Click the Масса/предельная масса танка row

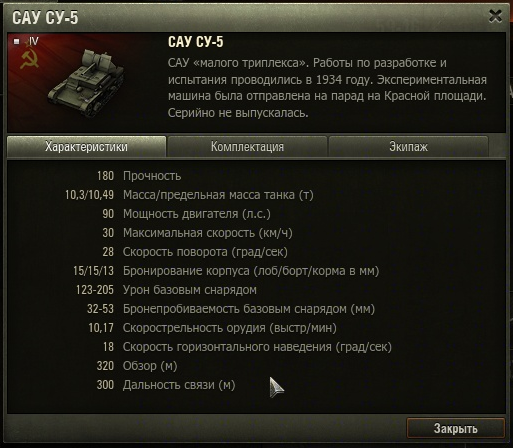189,195
